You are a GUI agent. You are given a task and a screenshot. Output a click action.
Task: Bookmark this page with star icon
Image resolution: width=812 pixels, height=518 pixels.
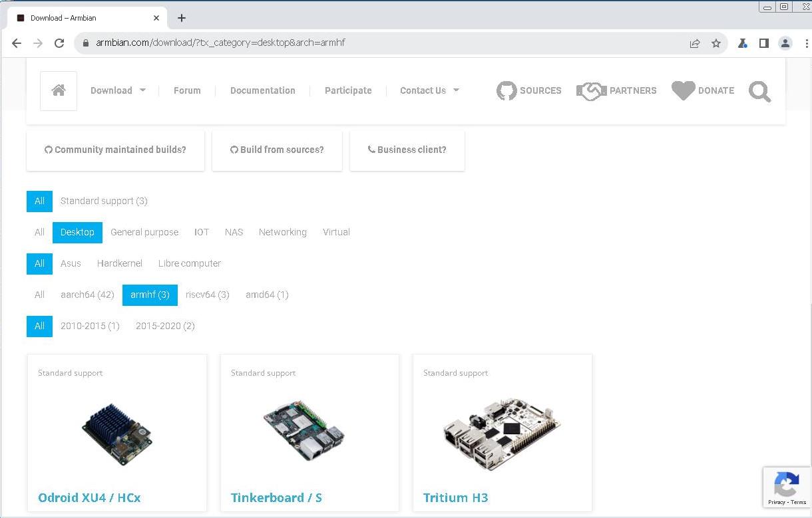[x=716, y=43]
